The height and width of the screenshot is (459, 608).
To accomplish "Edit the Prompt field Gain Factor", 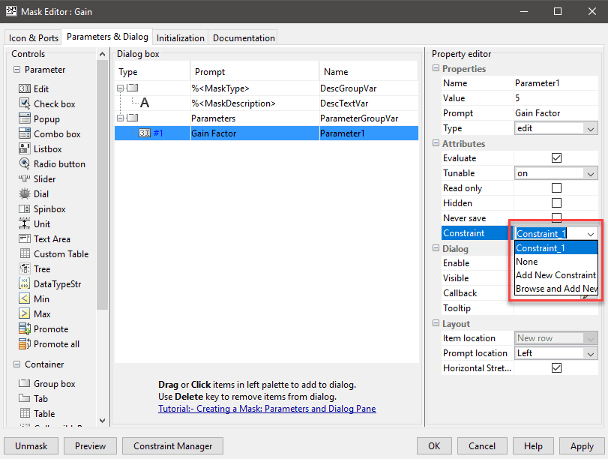I will click(556, 113).
